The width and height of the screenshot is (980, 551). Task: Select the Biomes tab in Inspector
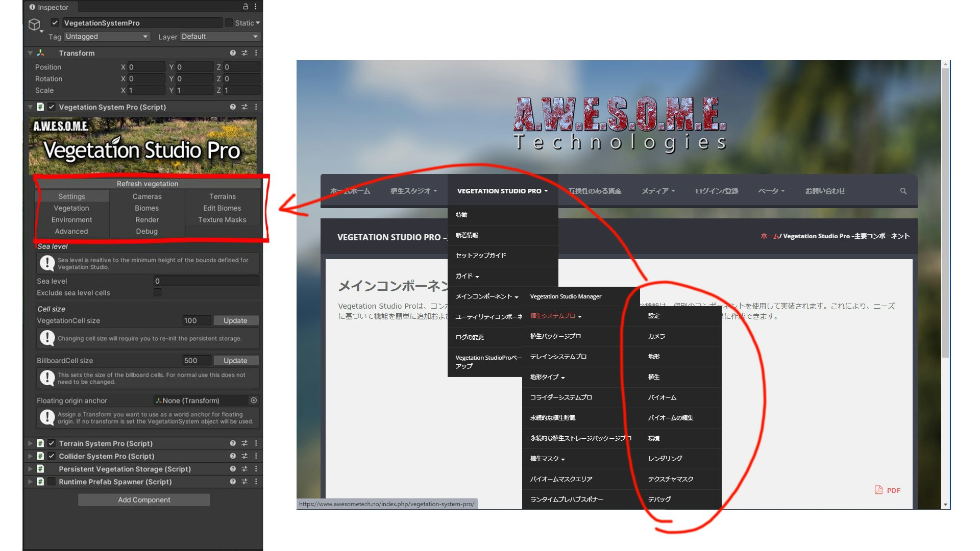tap(146, 208)
